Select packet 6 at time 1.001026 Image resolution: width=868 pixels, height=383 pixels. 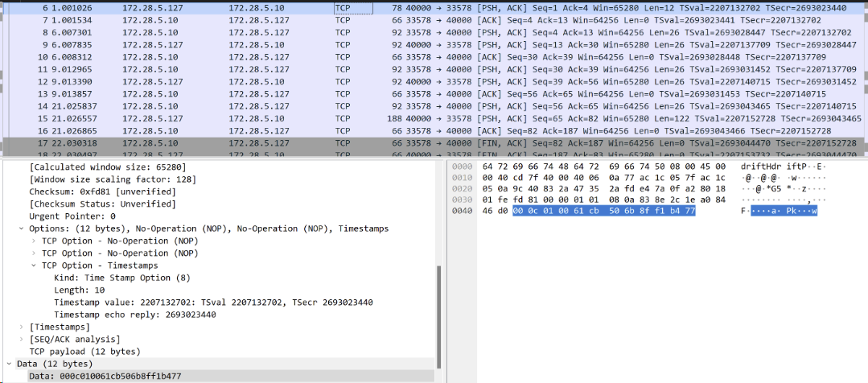(434, 8)
